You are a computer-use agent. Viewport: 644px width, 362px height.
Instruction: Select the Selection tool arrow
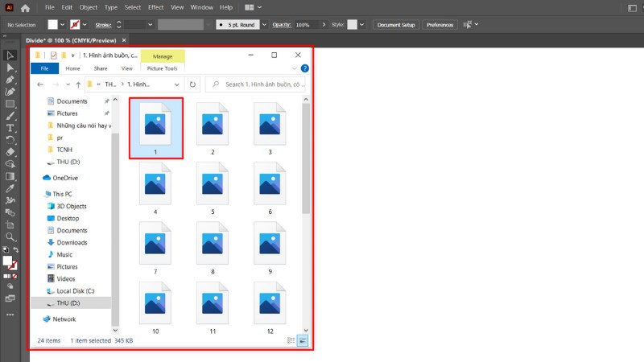tap(10, 56)
